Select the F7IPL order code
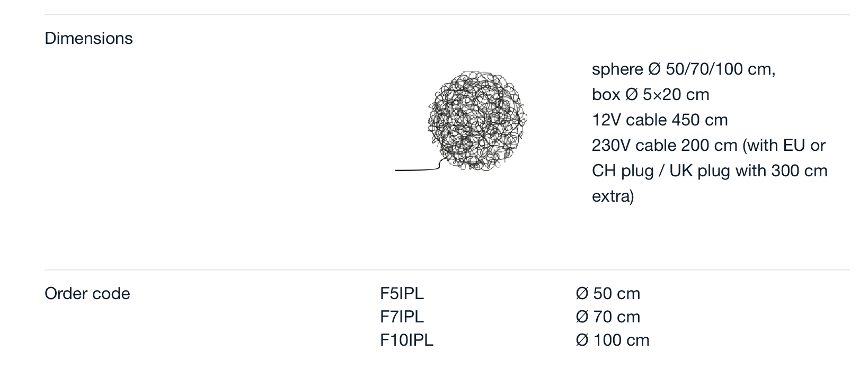Screen dimensions: 868x378 pos(402,317)
